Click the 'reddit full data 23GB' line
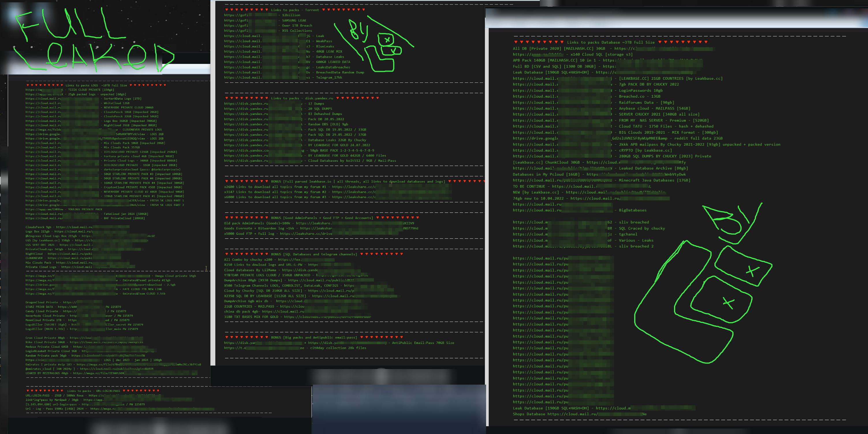 [618, 138]
